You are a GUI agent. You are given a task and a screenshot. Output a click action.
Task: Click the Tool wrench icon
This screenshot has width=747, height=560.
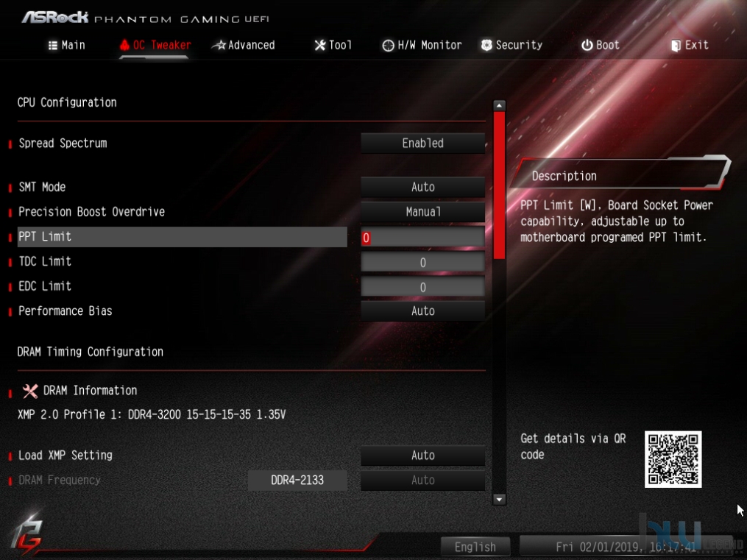coord(319,45)
